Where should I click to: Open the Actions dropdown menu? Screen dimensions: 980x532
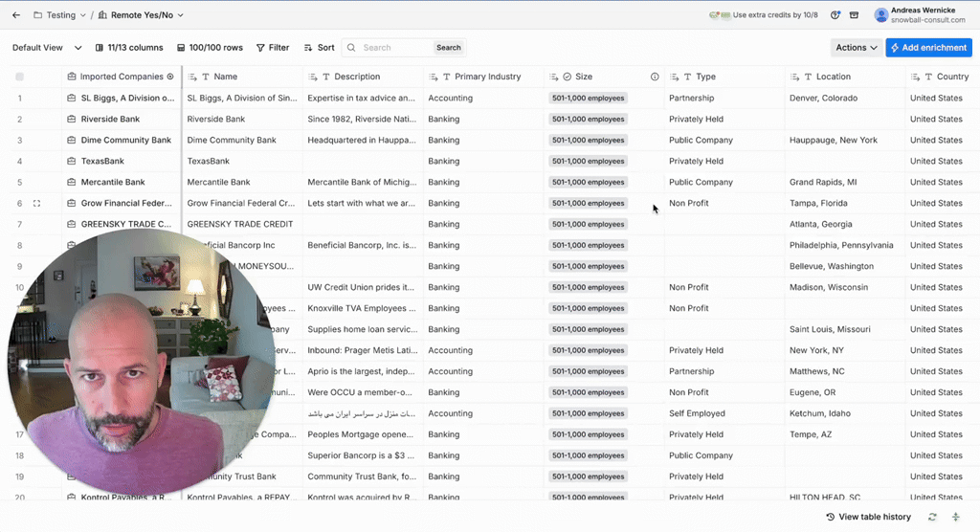[x=856, y=48]
